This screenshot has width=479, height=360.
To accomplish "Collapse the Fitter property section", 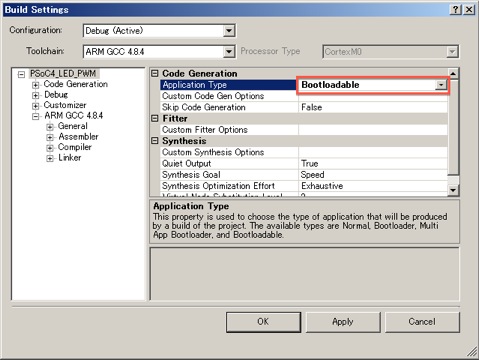I will click(155, 118).
